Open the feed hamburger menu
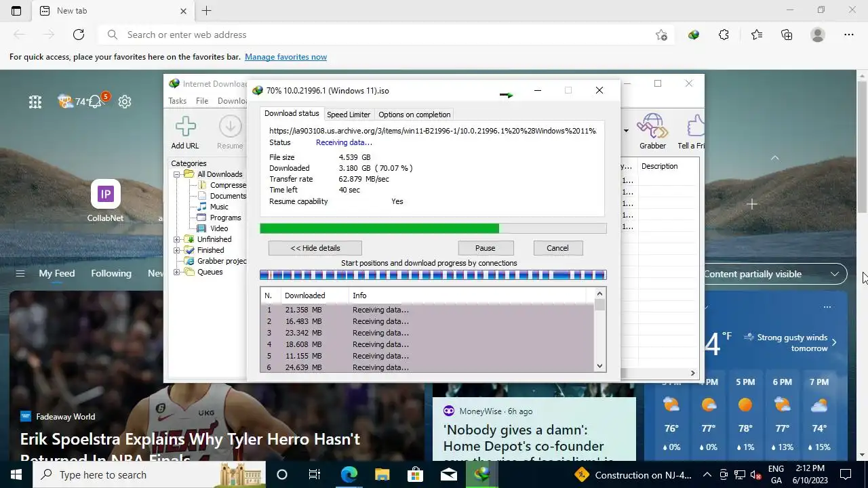 [x=20, y=274]
